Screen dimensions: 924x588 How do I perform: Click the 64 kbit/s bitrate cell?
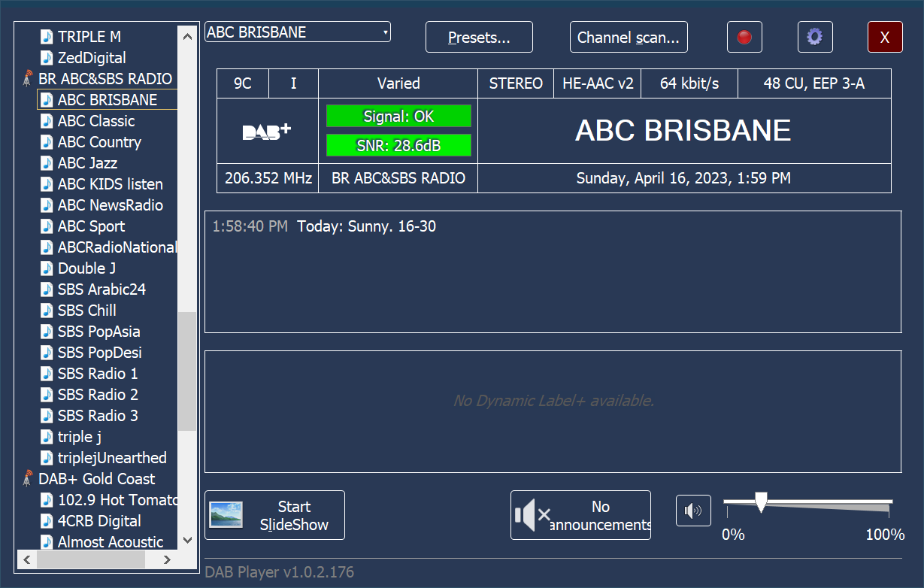pyautogui.click(x=689, y=83)
